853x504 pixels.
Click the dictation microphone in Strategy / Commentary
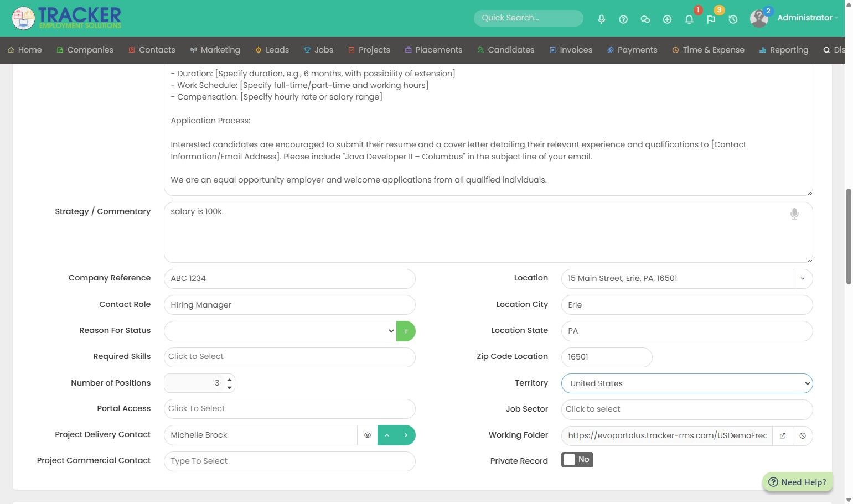tap(794, 214)
